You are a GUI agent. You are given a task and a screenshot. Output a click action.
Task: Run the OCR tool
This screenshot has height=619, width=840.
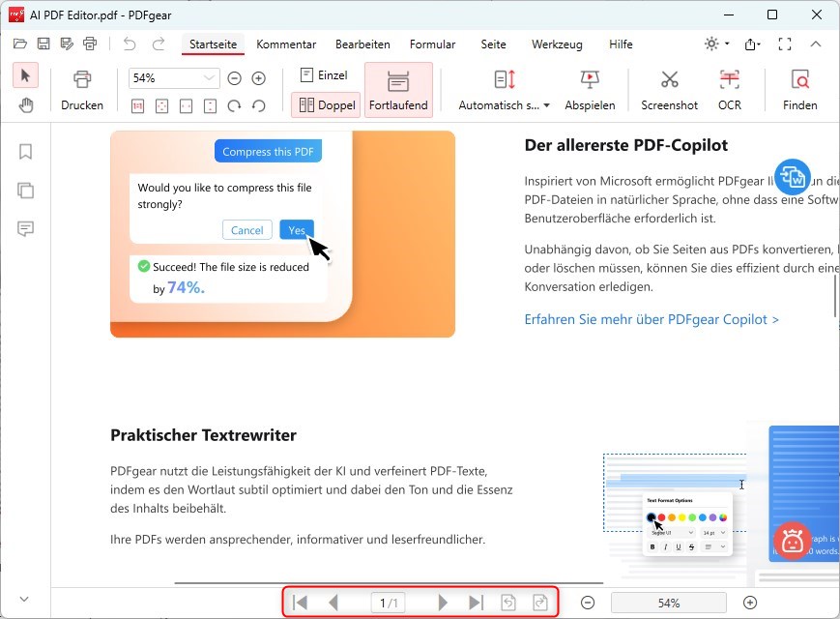pos(730,90)
